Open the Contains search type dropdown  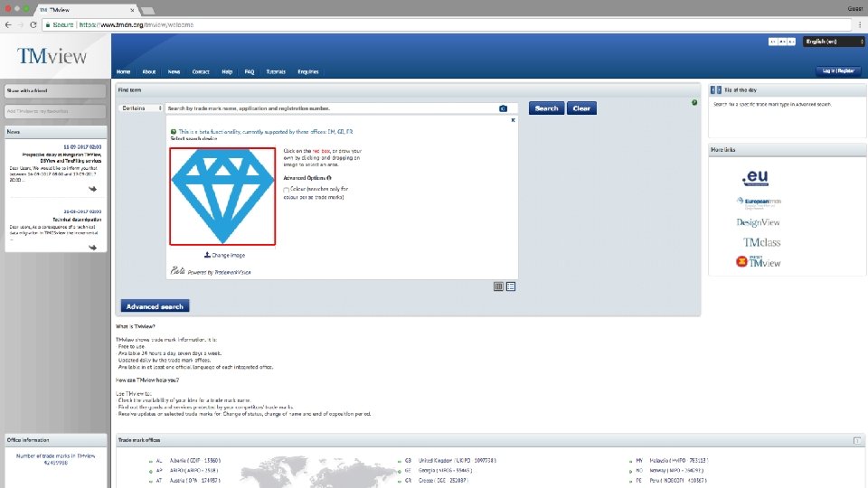click(141, 108)
